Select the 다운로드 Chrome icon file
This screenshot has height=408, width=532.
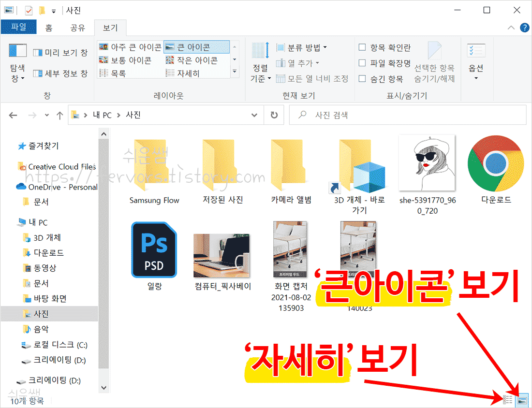(x=496, y=170)
